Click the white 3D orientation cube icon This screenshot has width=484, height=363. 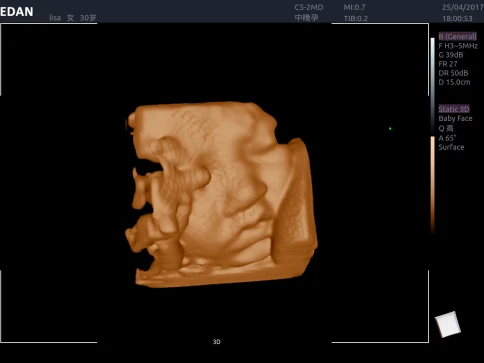pos(448,324)
